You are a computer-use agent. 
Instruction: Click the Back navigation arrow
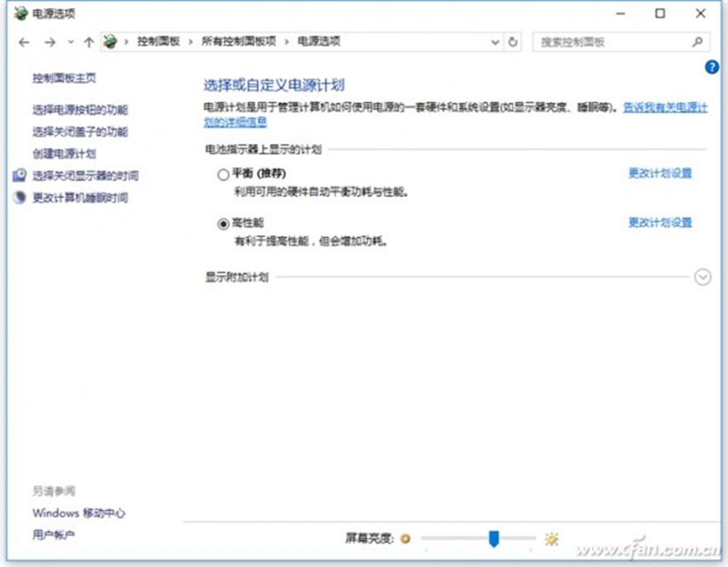click(x=24, y=42)
